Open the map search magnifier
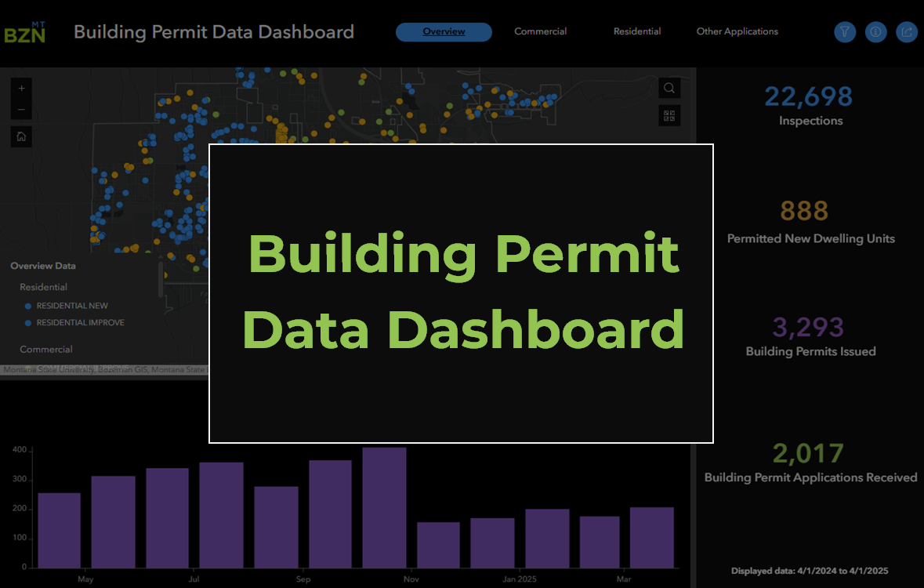 [x=669, y=88]
